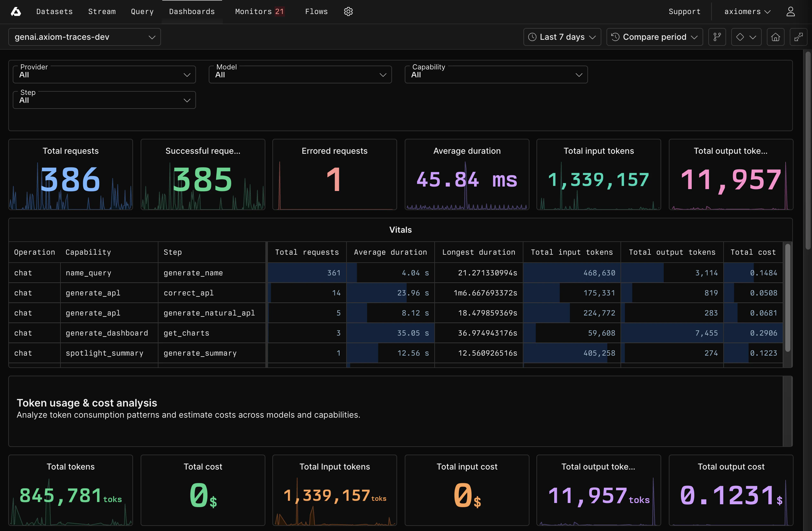Go to the Monitors tab

click(x=259, y=11)
